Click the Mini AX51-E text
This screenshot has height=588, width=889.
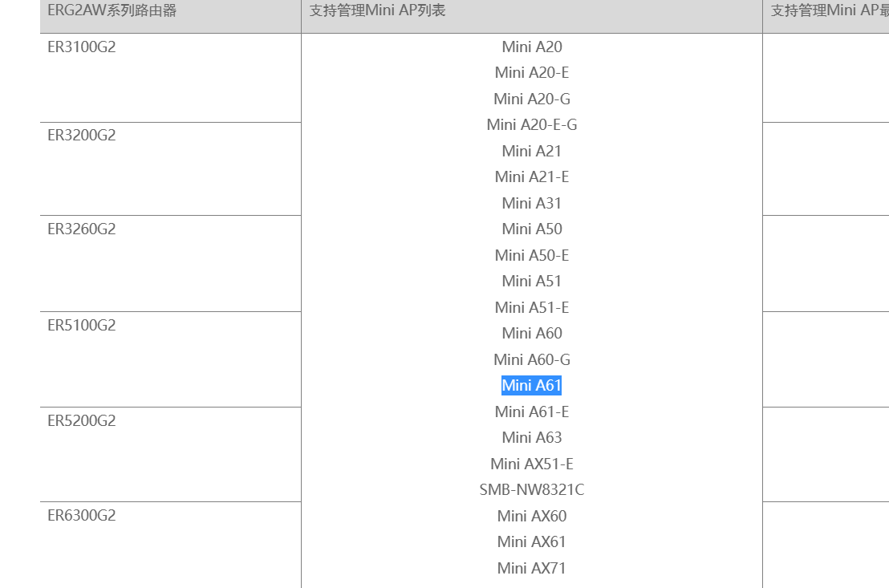531,464
